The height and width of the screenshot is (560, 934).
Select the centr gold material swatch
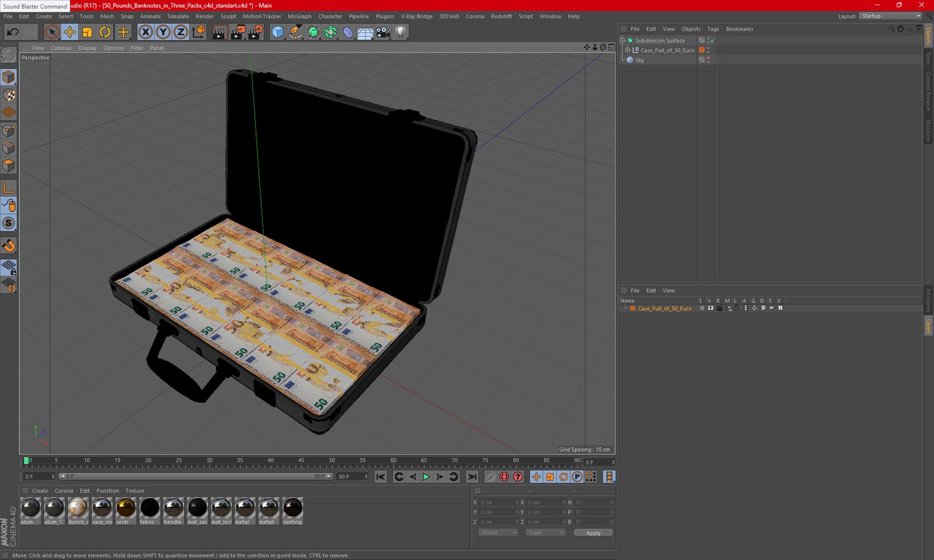tap(126, 511)
